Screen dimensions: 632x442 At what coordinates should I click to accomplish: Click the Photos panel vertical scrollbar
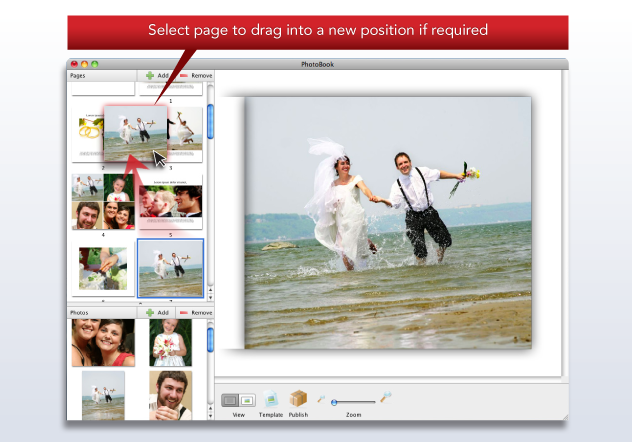210,340
